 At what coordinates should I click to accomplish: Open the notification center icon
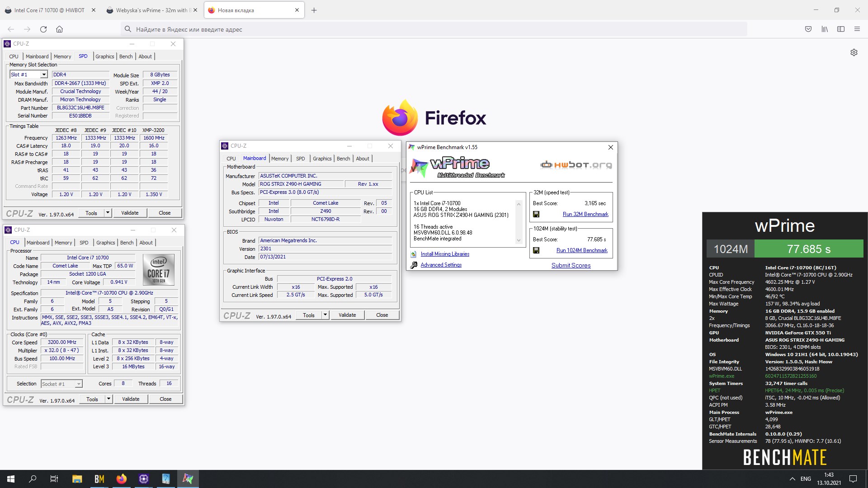coord(853,479)
